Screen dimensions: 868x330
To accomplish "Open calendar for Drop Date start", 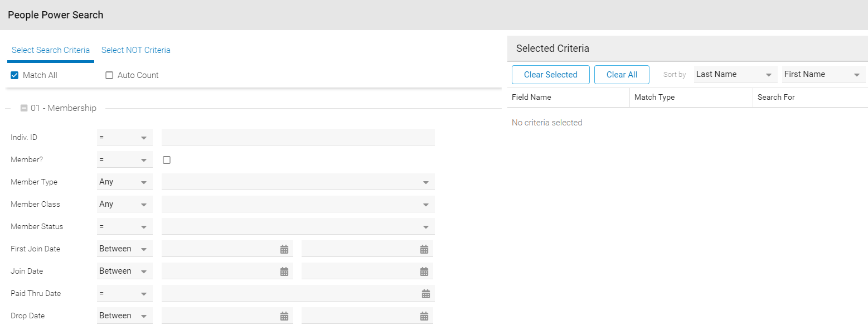I will tap(284, 316).
